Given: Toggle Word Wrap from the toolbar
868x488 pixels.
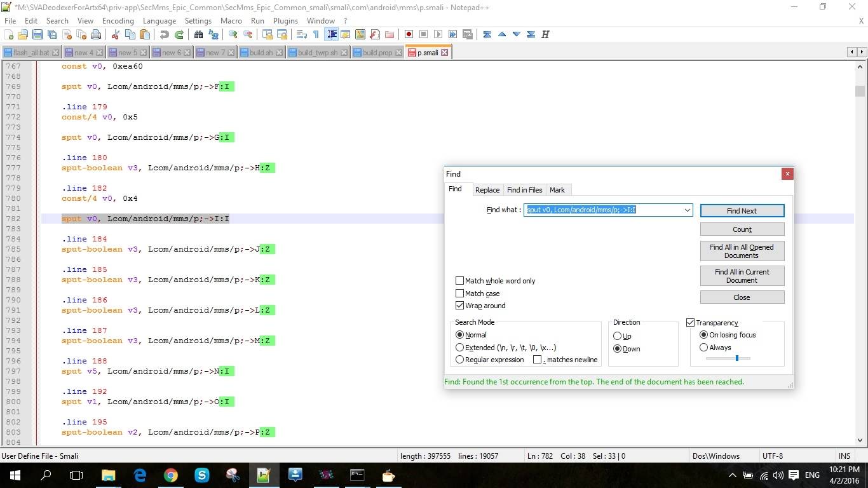Looking at the screenshot, I should 301,34.
